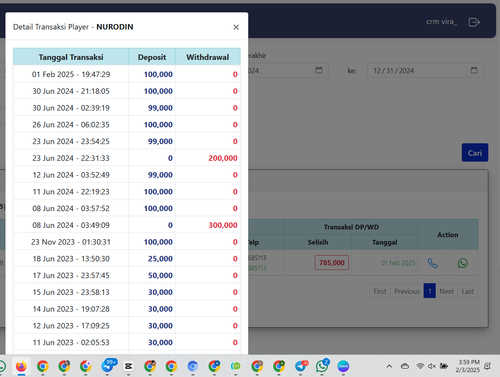Close the Detail Transaksi Player modal
Screen dimensions: 500x377
click(x=236, y=27)
